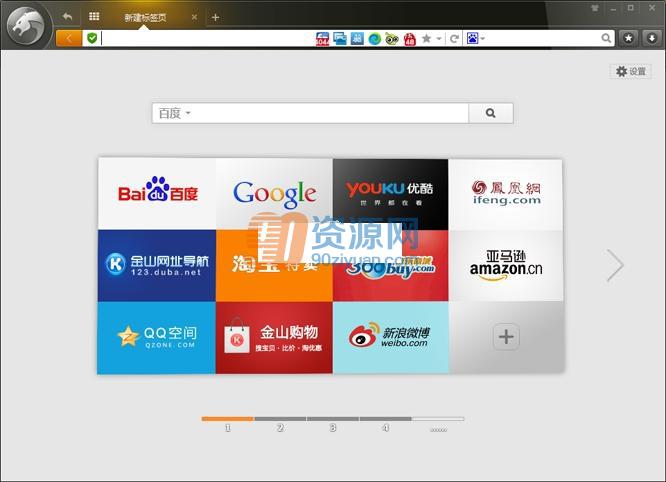Image resolution: width=666 pixels, height=482 pixels.
Task: Click the undo closed tab arrow icon
Action: (x=67, y=17)
